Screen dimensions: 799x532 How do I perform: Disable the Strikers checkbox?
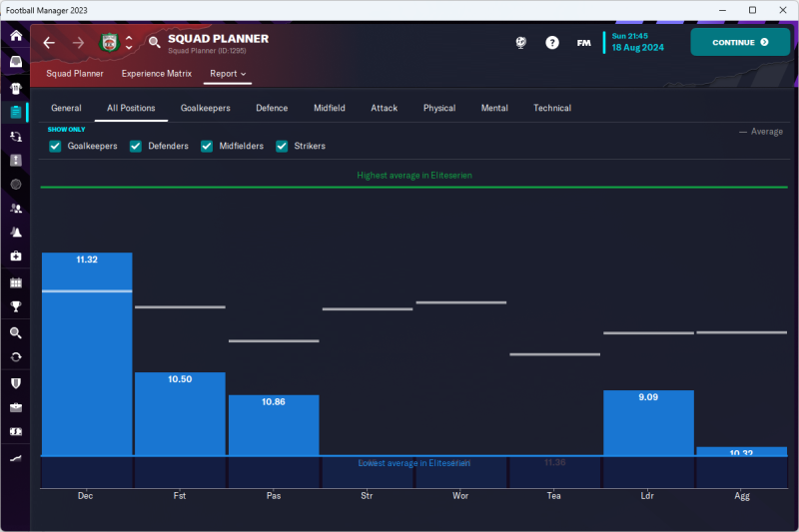tap(282, 146)
